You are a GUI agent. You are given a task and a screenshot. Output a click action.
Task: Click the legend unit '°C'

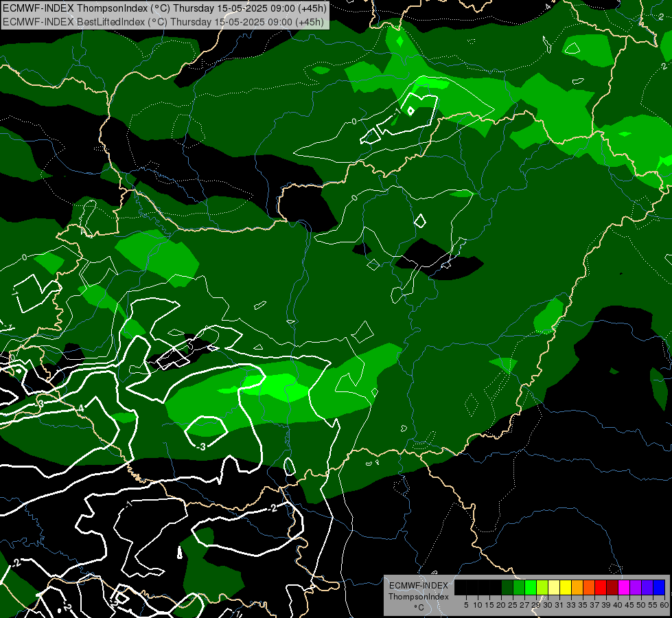[419, 607]
